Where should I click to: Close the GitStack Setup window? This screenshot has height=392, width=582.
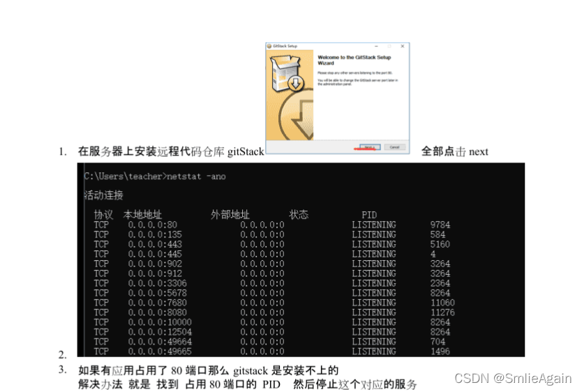click(x=403, y=46)
